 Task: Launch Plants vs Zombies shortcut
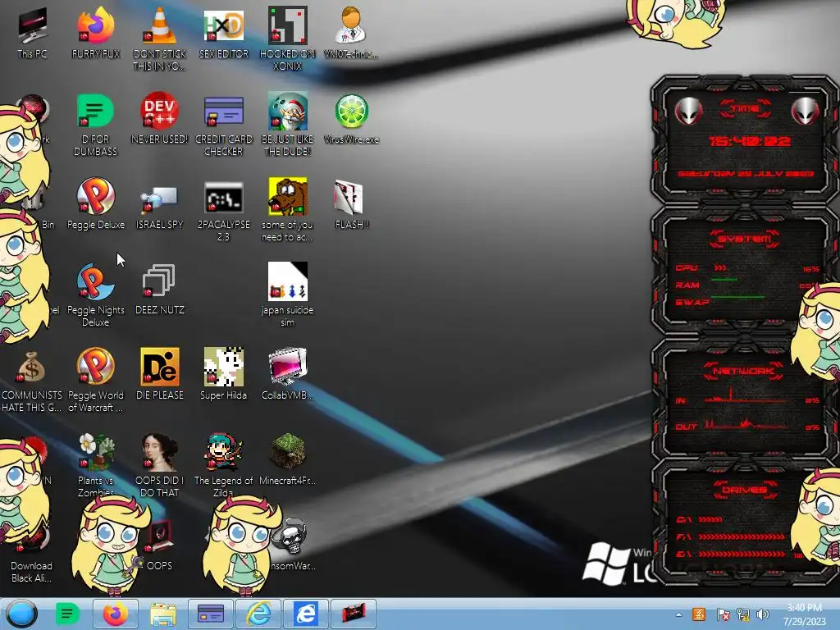click(95, 464)
